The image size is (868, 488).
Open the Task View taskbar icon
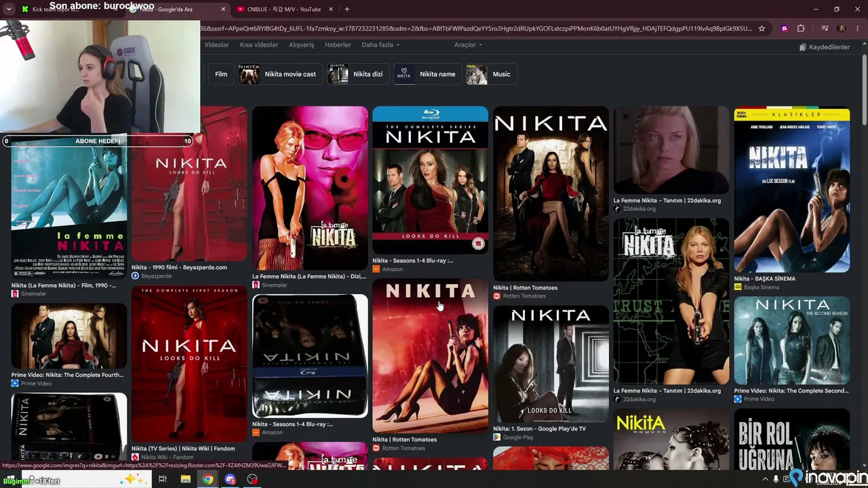coord(163,479)
